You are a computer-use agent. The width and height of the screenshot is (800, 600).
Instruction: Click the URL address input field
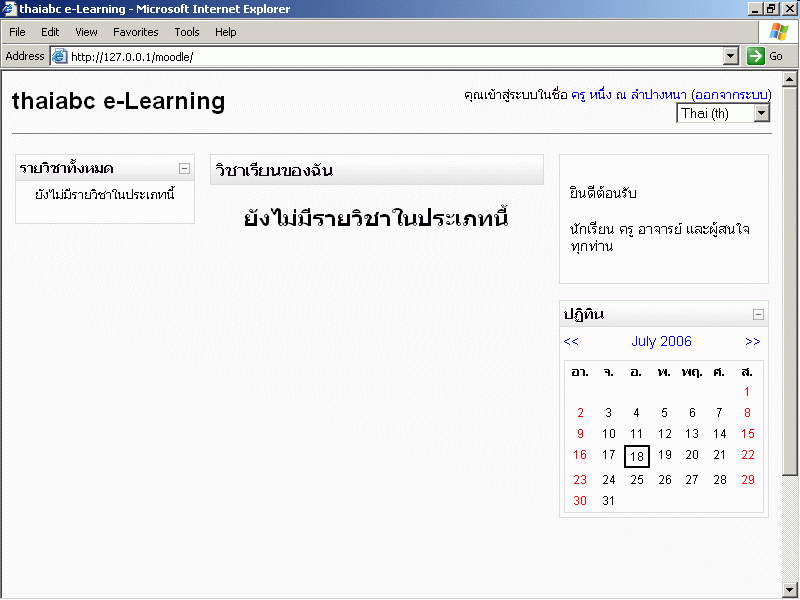390,57
